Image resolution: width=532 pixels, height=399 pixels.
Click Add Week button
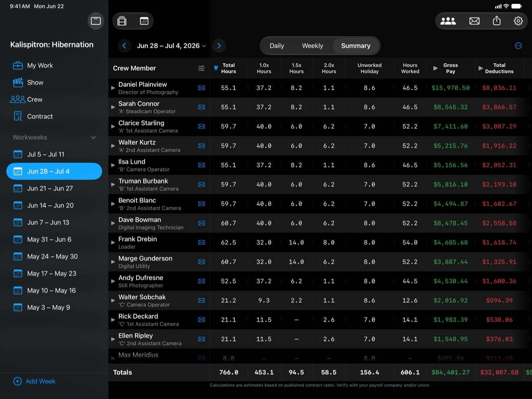click(35, 381)
